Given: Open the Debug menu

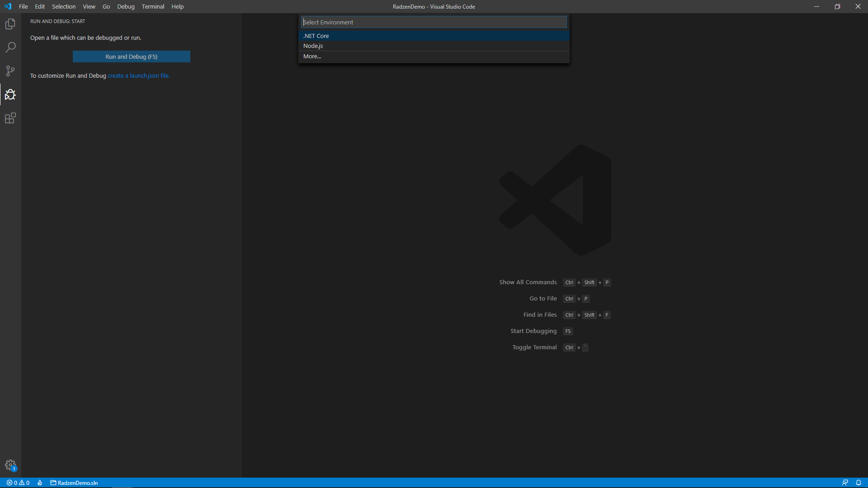Looking at the screenshot, I should pyautogui.click(x=126, y=6).
